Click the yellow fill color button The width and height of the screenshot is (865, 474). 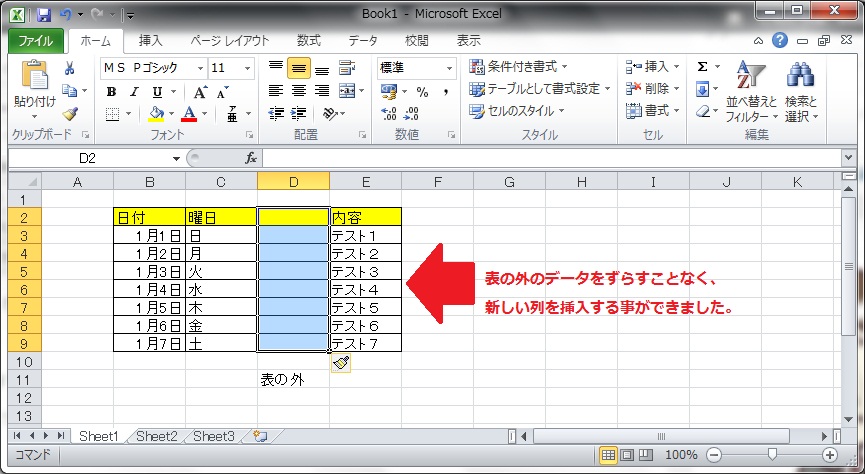pyautogui.click(x=157, y=114)
